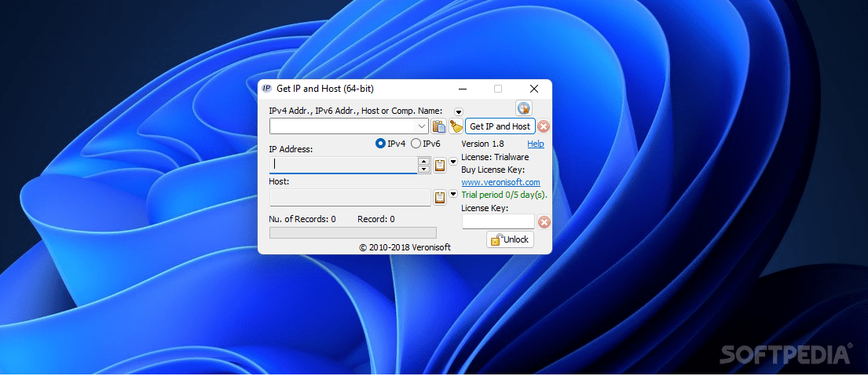
Task: Minimize the Get IP and Host window
Action: point(463,89)
